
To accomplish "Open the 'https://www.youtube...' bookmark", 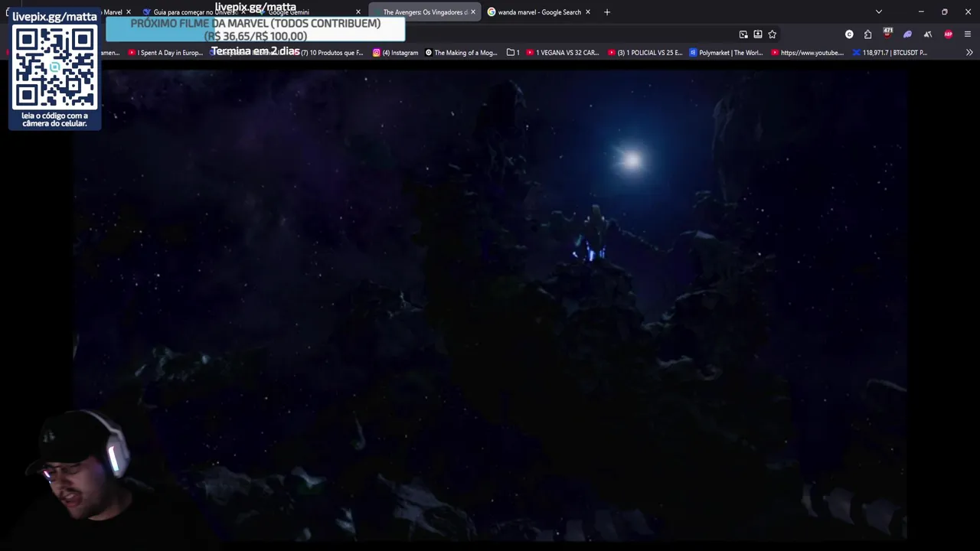I will [808, 53].
